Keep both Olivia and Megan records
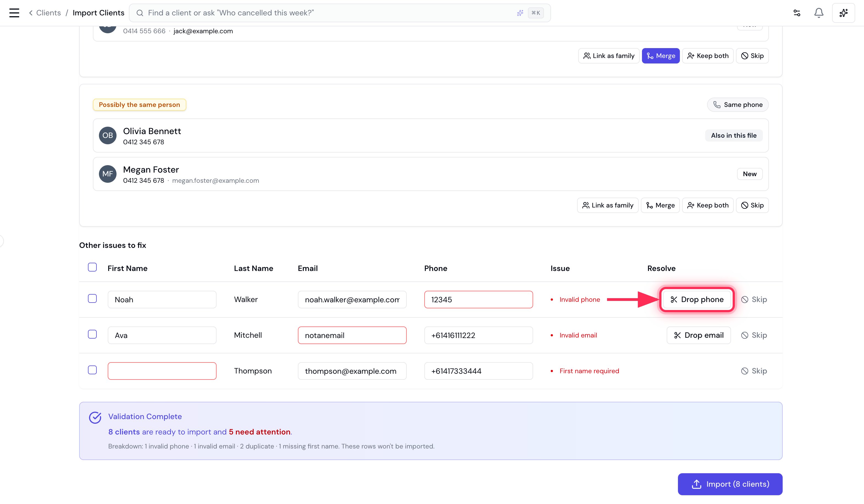The image size is (864, 504). [708, 205]
